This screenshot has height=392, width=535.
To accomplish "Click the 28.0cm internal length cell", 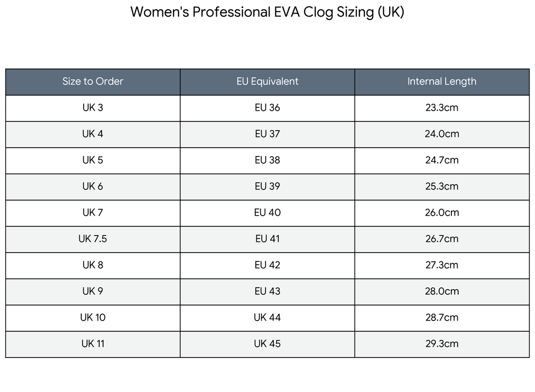I will 442,292.
